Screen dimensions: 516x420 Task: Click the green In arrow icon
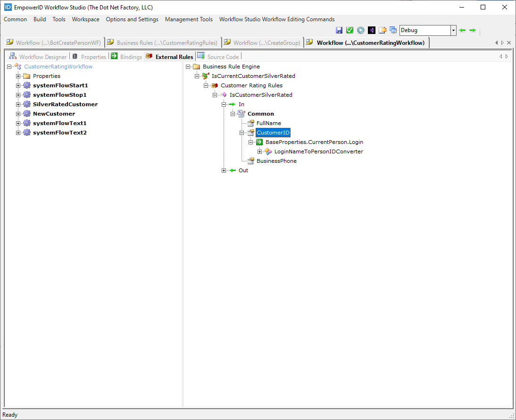click(233, 104)
